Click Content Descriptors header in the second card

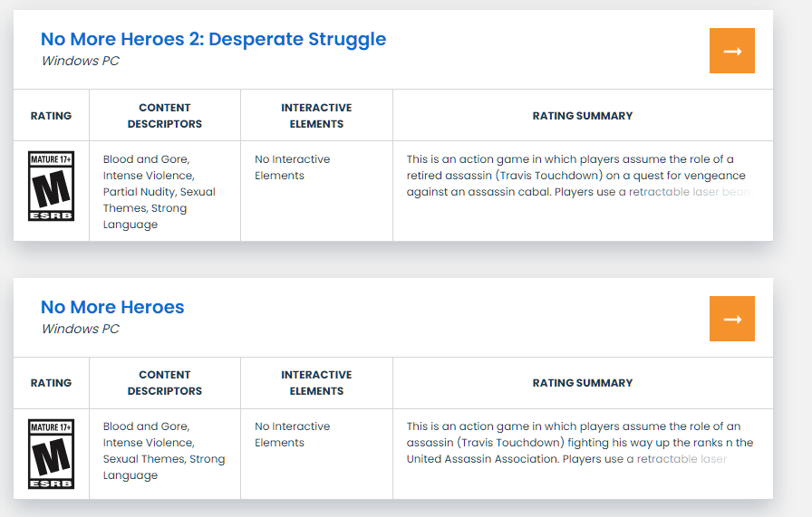coord(165,383)
